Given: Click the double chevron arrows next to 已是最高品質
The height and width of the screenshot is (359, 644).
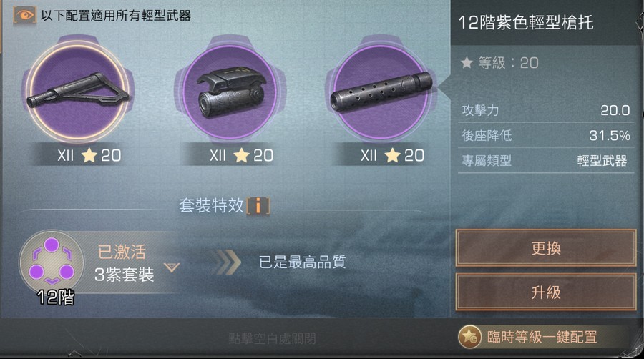Looking at the screenshot, I should [228, 262].
